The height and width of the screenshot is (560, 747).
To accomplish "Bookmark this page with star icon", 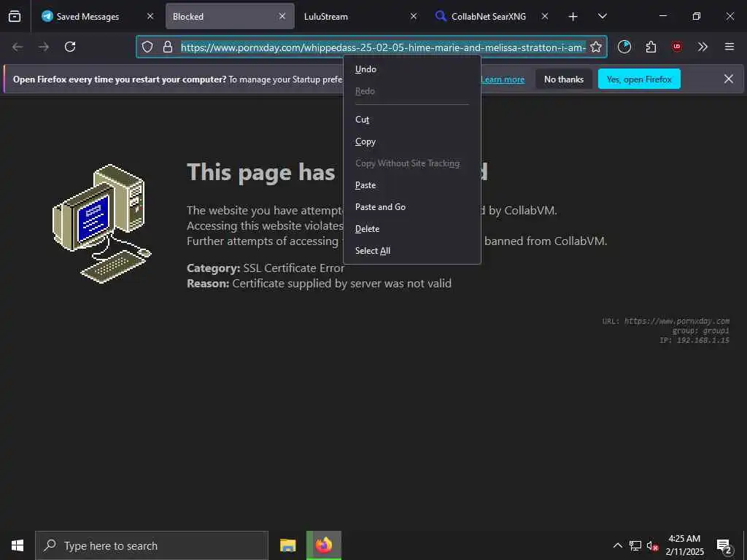I will (596, 47).
